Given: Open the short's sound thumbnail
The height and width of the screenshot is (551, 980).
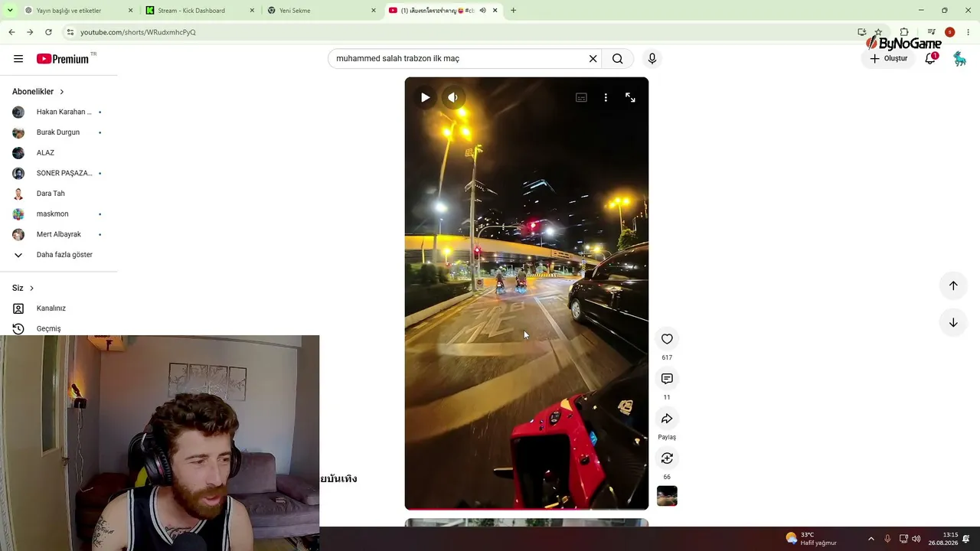Looking at the screenshot, I should pyautogui.click(x=667, y=496).
